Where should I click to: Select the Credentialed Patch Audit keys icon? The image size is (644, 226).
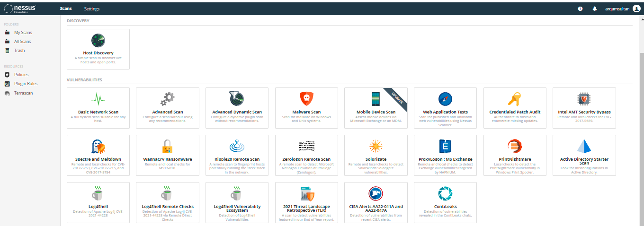[515, 99]
